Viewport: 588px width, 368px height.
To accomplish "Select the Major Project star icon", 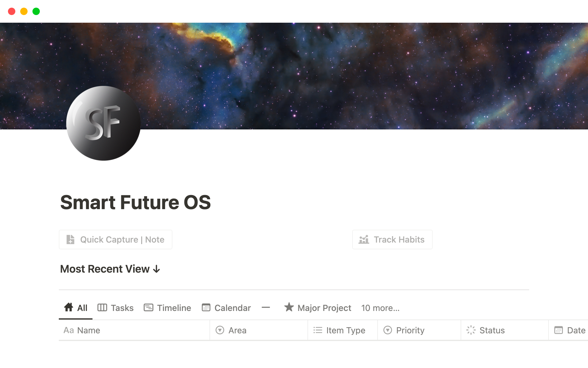I will [x=289, y=307].
